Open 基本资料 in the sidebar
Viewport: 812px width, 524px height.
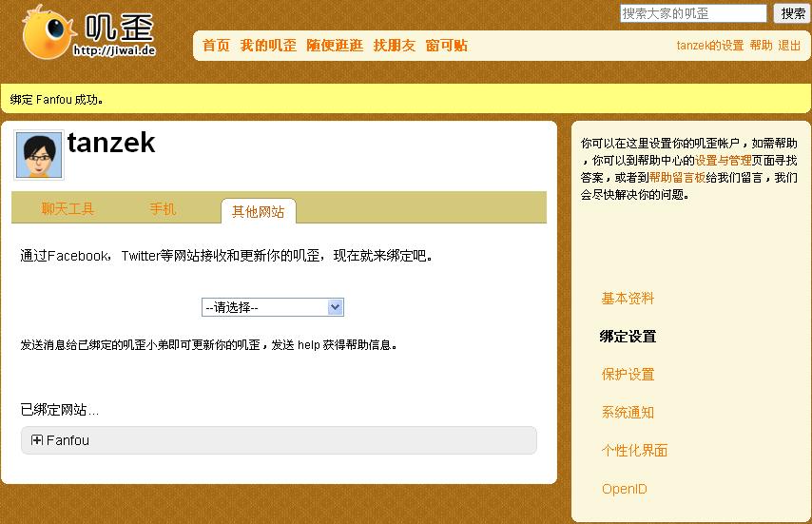(x=628, y=299)
